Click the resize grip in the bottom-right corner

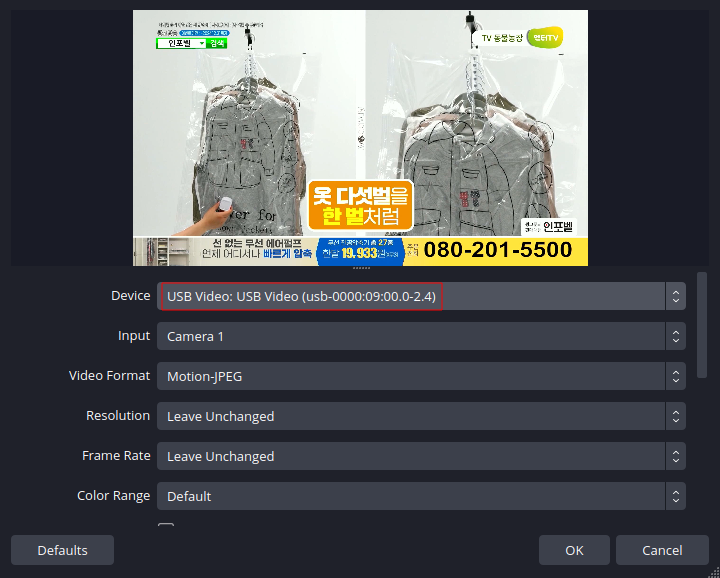(x=714, y=572)
